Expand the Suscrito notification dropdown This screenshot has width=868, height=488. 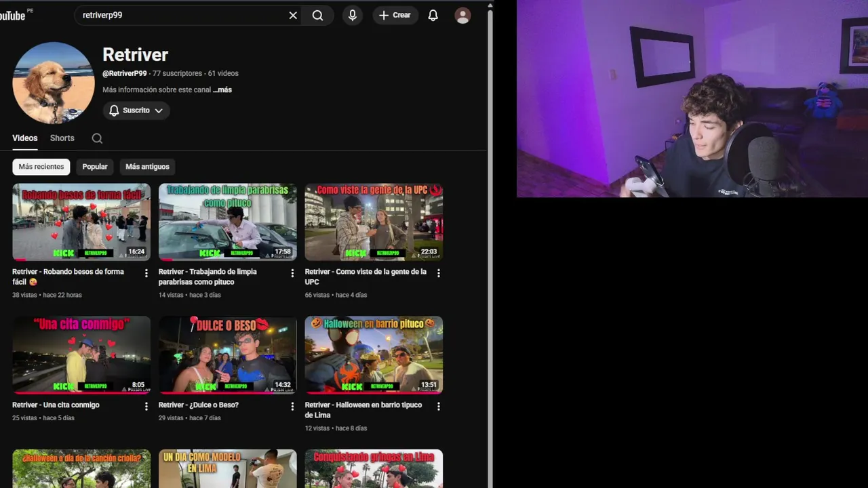coord(136,110)
